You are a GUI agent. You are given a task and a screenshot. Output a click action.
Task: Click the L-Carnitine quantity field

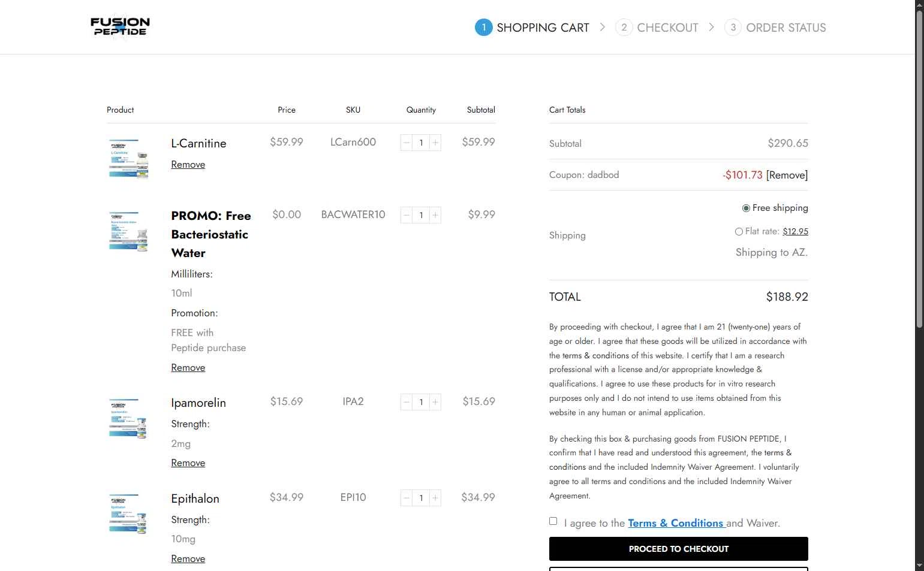(421, 143)
